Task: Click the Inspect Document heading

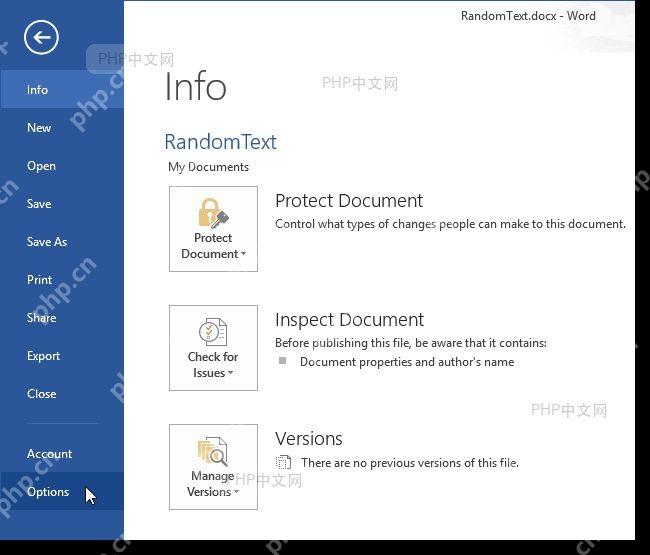Action: pos(349,320)
